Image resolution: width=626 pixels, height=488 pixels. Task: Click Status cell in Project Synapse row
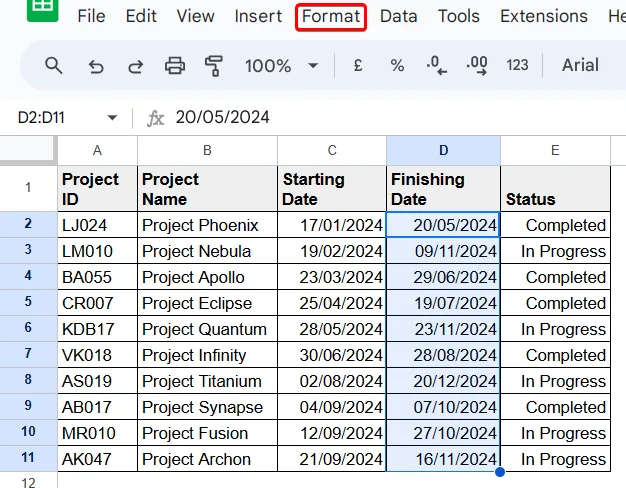click(555, 407)
